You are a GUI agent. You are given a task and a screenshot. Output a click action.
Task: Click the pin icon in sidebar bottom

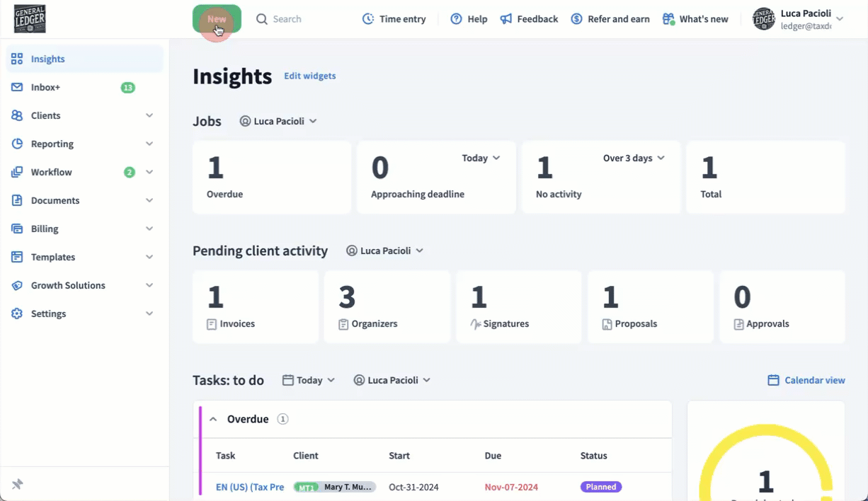(x=18, y=484)
